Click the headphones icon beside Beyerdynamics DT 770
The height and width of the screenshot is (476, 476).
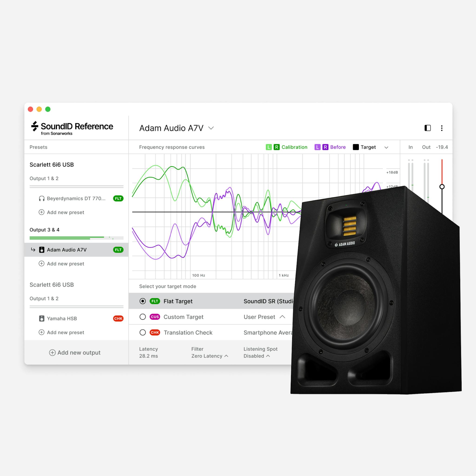[x=41, y=198]
